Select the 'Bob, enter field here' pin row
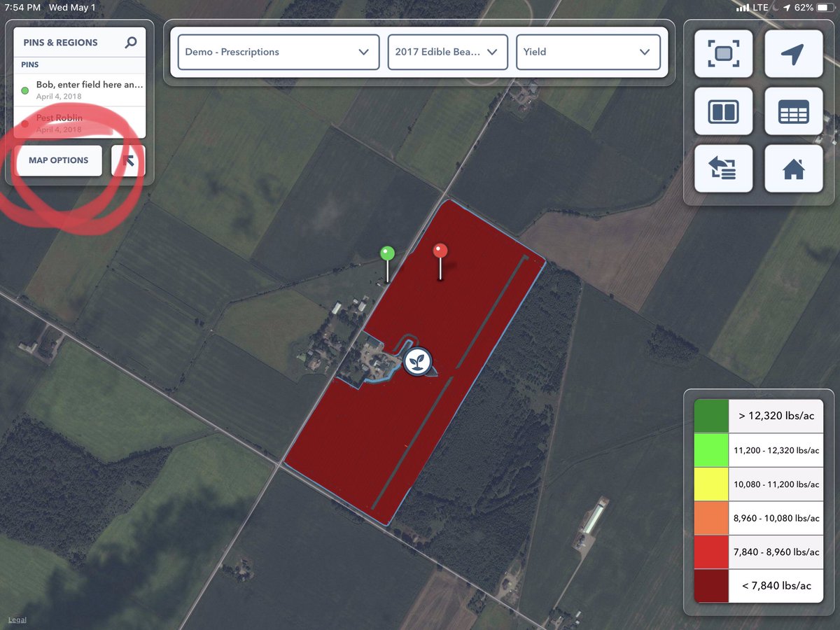This screenshot has width=840, height=630. click(x=80, y=90)
